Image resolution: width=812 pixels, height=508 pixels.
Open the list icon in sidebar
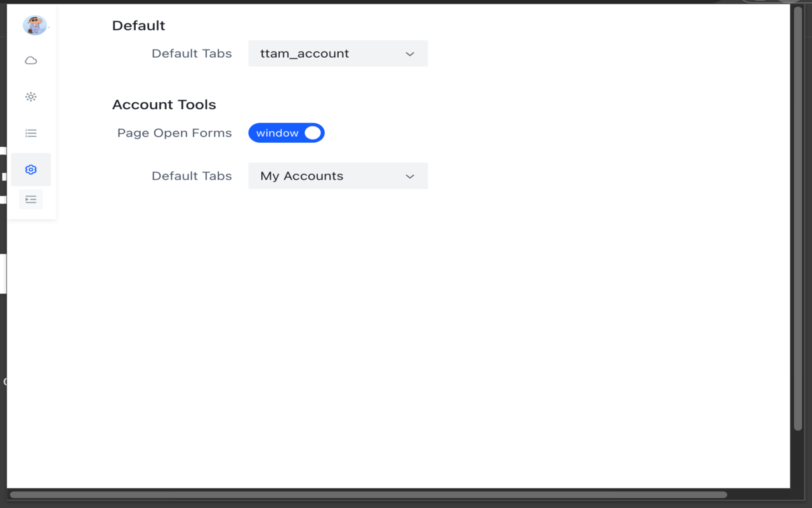click(x=30, y=133)
